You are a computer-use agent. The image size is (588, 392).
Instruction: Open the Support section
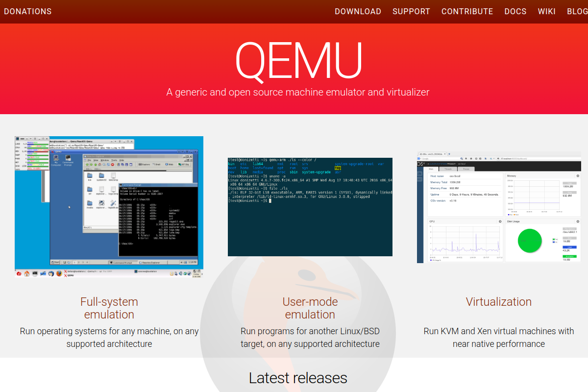tap(411, 11)
